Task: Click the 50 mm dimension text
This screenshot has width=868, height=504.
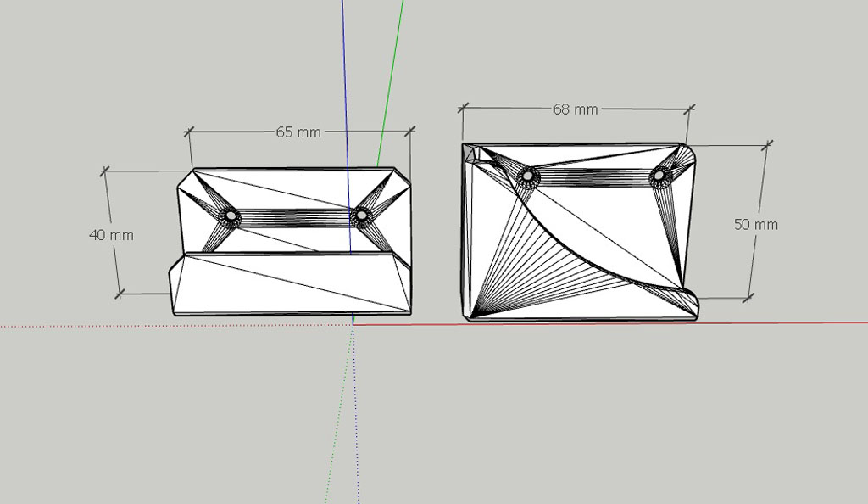Action: (x=755, y=224)
